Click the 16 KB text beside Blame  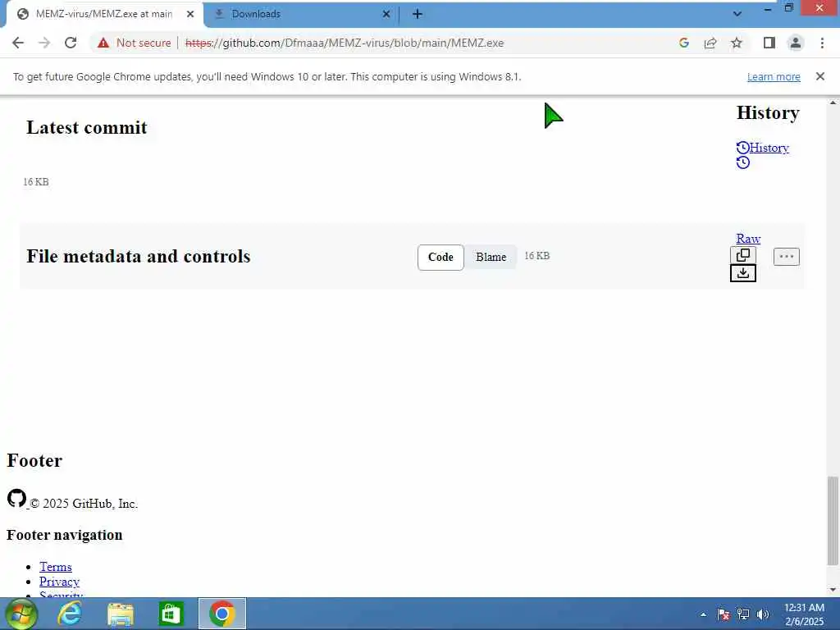pyautogui.click(x=536, y=256)
